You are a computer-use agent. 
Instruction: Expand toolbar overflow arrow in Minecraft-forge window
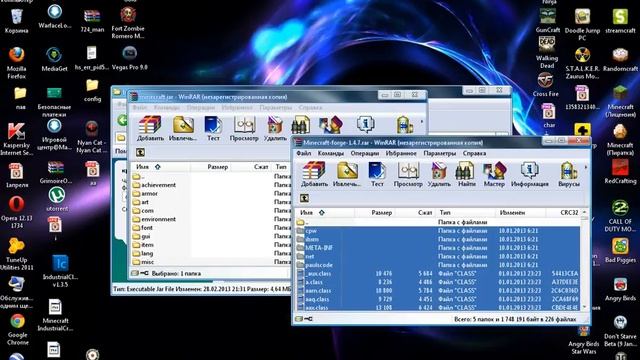pyautogui.click(x=586, y=167)
